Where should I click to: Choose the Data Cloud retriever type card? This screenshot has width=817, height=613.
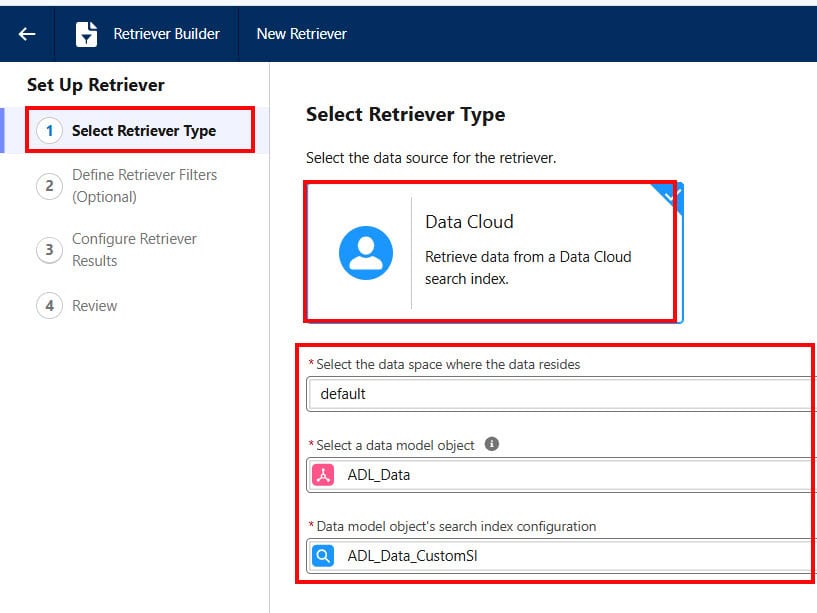coord(494,252)
